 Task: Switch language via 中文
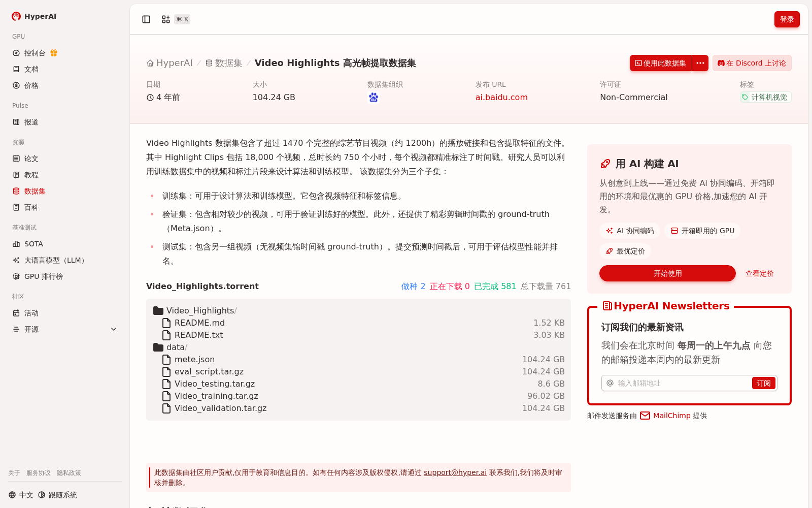pos(21,495)
